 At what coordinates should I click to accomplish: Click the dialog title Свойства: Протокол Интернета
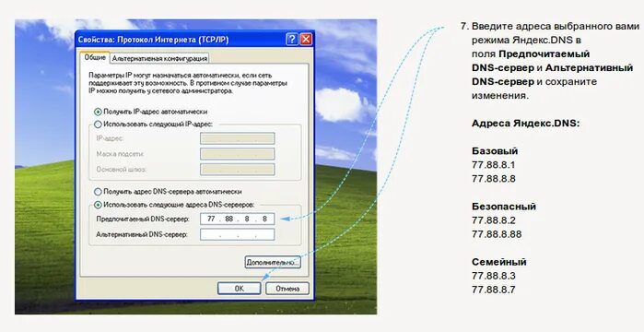[x=153, y=40]
